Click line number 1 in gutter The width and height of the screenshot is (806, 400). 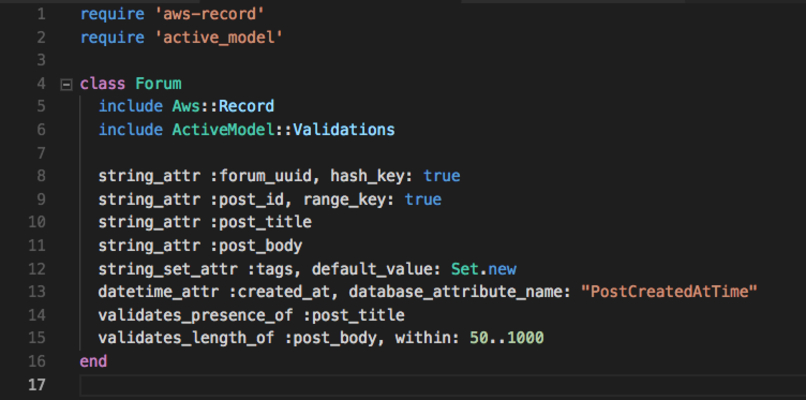[41, 14]
